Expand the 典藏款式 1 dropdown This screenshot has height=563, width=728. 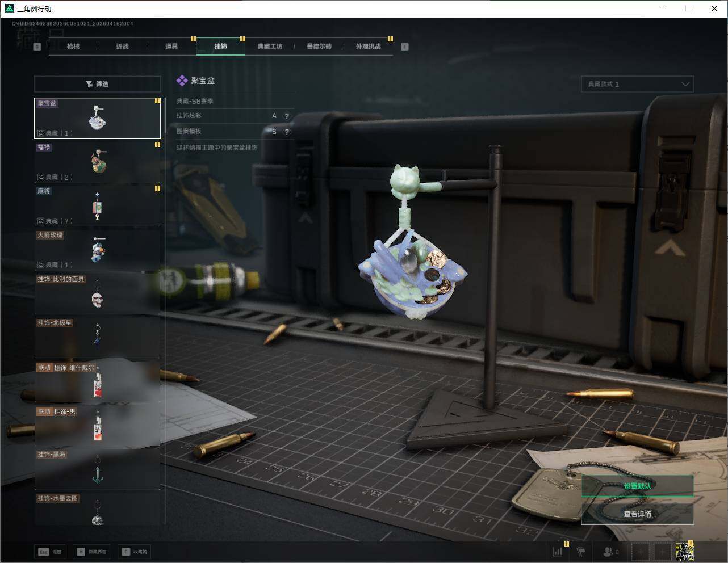pos(637,84)
